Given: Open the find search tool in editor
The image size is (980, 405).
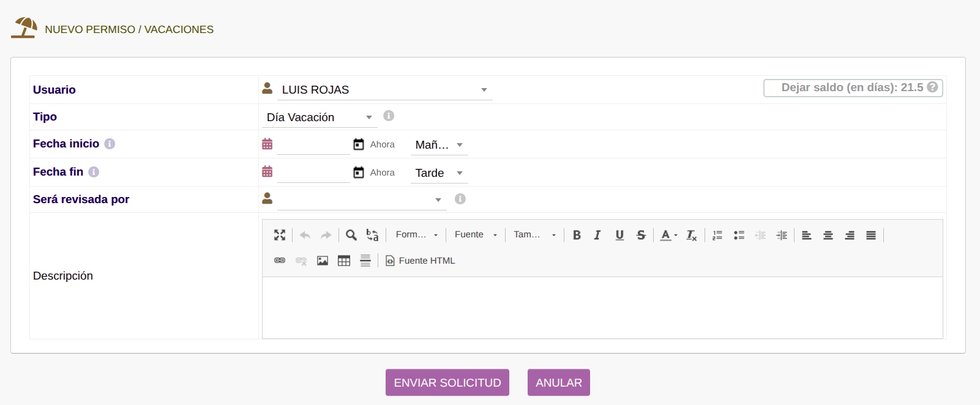Looking at the screenshot, I should point(351,235).
